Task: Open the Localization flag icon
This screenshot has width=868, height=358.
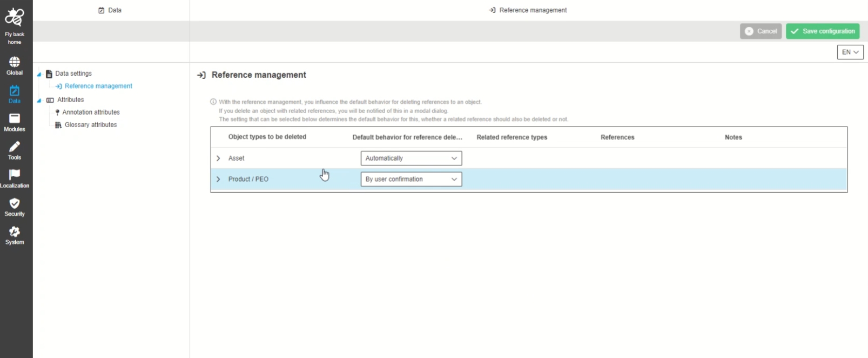Action: tap(15, 175)
